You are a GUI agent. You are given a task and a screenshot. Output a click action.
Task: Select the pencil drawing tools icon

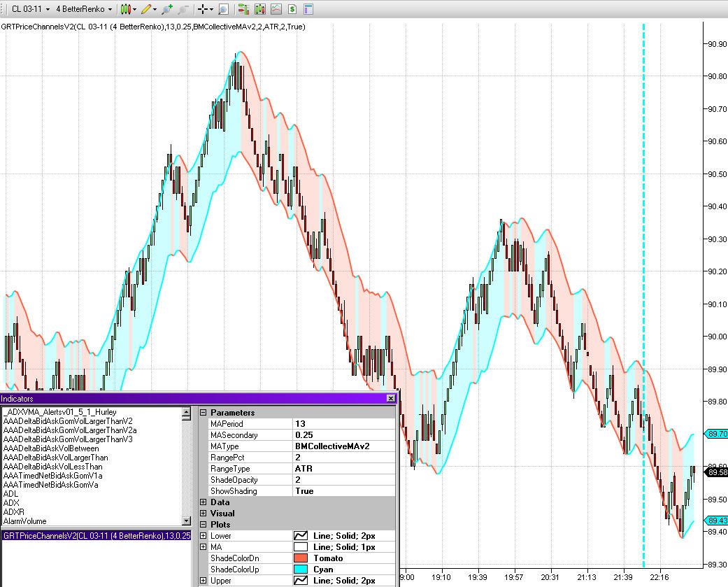tap(146, 9)
